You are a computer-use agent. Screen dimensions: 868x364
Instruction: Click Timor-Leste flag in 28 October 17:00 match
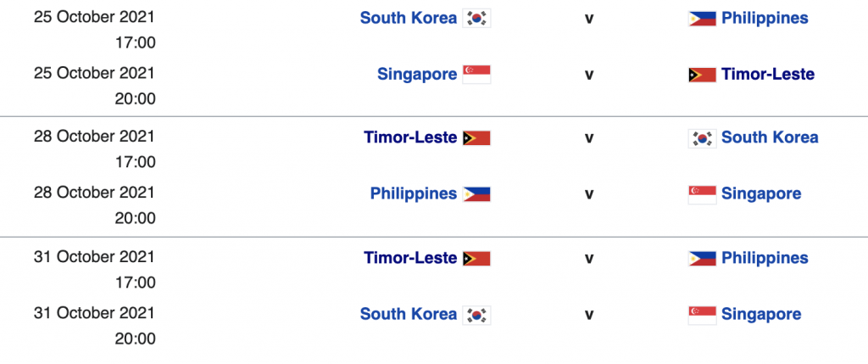(476, 138)
